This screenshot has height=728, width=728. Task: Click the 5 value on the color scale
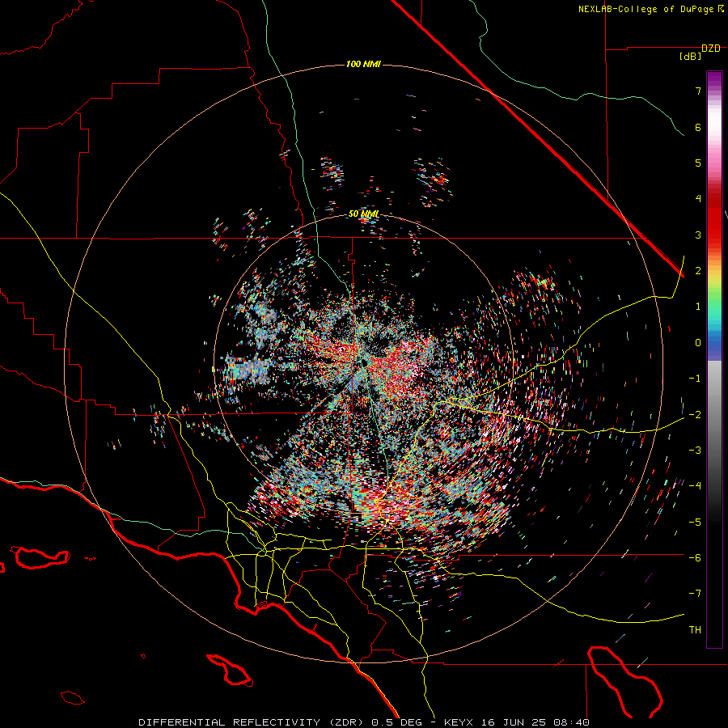[698, 163]
